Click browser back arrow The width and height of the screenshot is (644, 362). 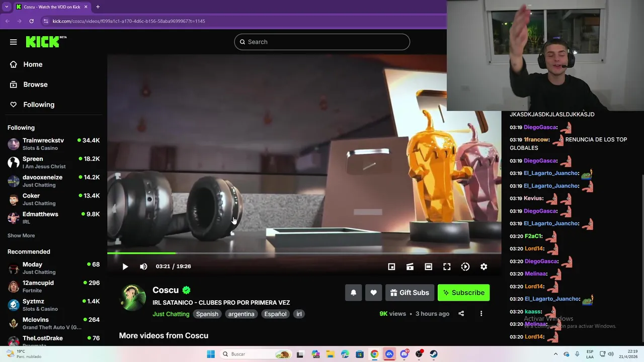click(x=7, y=21)
